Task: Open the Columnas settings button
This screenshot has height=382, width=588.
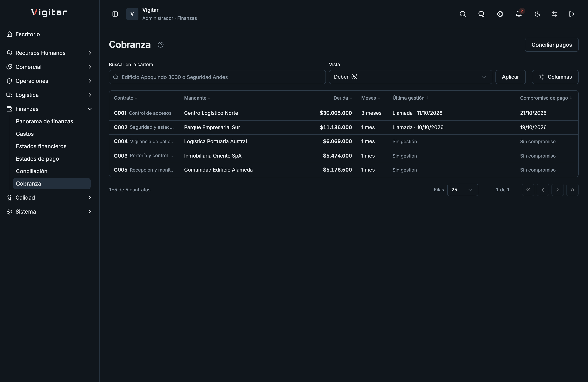Action: pos(555,77)
